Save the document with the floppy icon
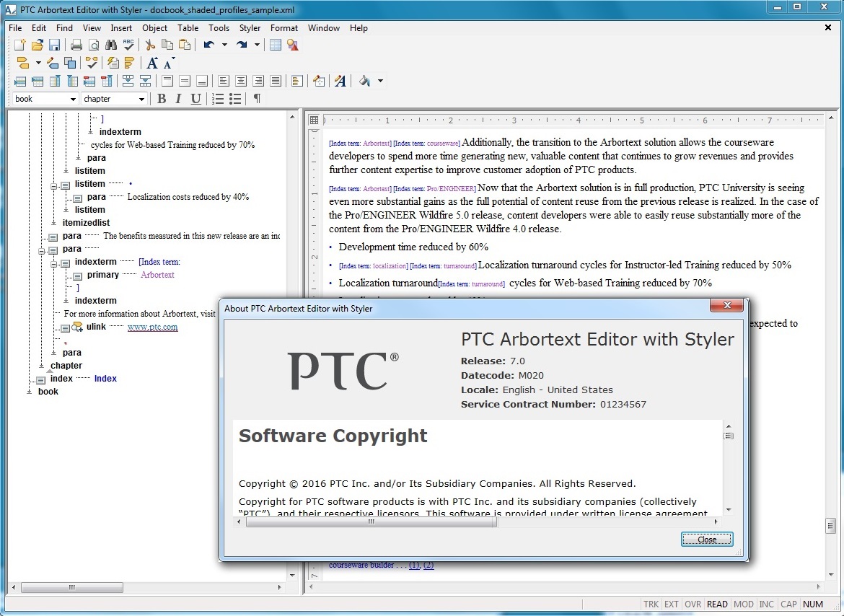The height and width of the screenshot is (616, 844). click(x=54, y=45)
